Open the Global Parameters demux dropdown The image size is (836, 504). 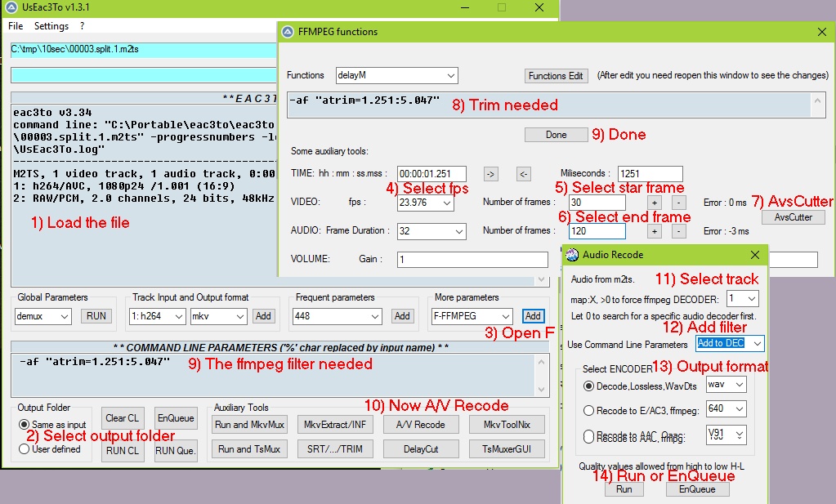[x=42, y=316]
